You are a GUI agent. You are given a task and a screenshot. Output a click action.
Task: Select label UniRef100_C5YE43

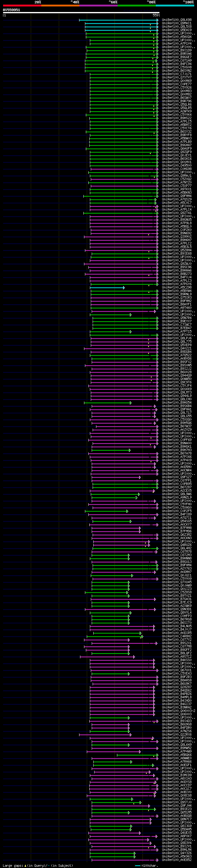pos(176,674)
